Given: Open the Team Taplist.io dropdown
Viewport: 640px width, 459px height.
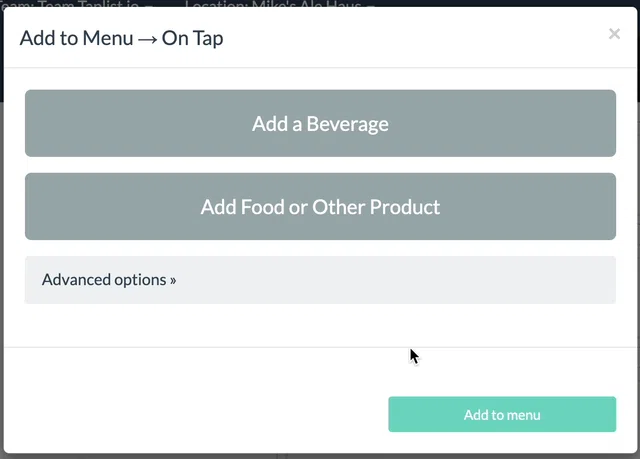Looking at the screenshot, I should coord(76,4).
